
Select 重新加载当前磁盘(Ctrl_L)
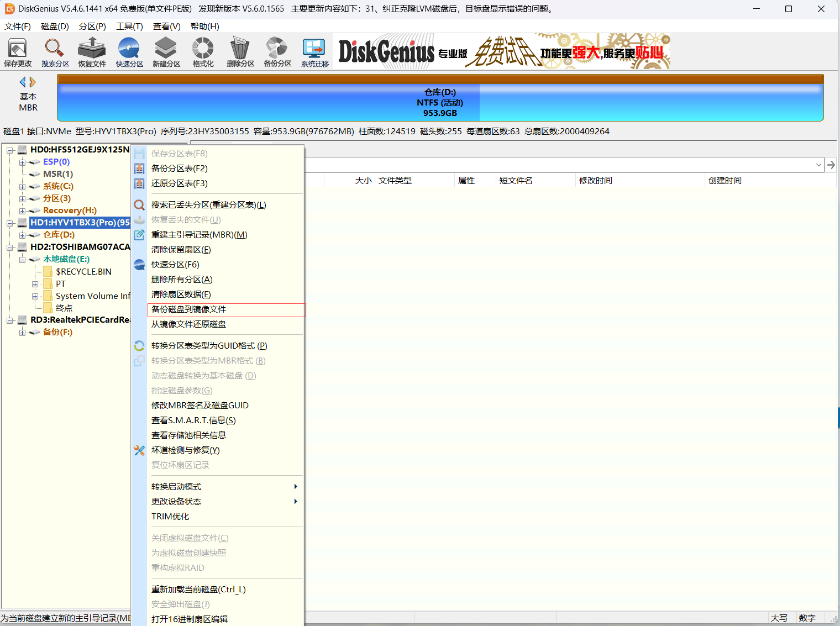[226, 590]
